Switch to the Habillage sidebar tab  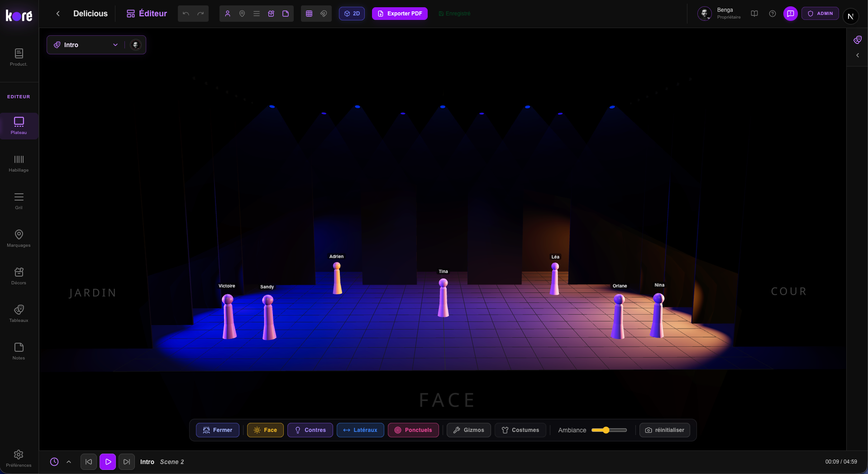click(19, 163)
